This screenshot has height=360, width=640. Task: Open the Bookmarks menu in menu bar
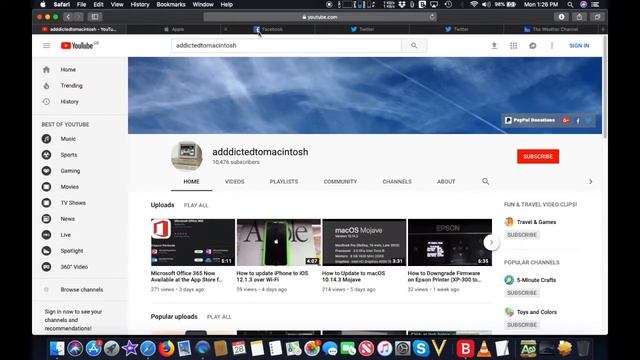pos(171,4)
